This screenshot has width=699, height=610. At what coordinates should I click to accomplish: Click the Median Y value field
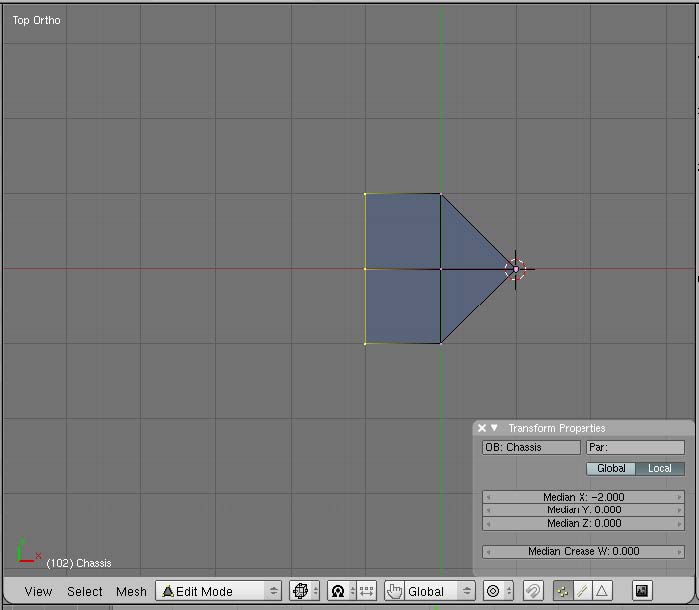point(583,510)
